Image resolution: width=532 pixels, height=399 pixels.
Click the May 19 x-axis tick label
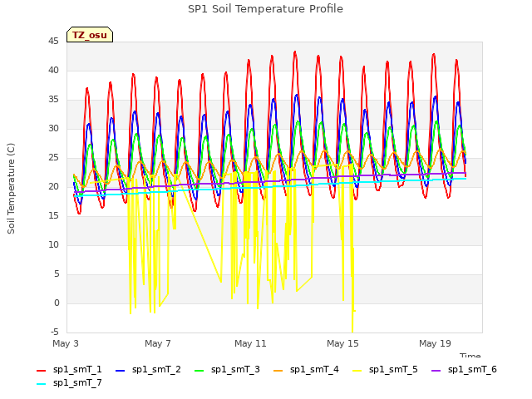coord(435,343)
